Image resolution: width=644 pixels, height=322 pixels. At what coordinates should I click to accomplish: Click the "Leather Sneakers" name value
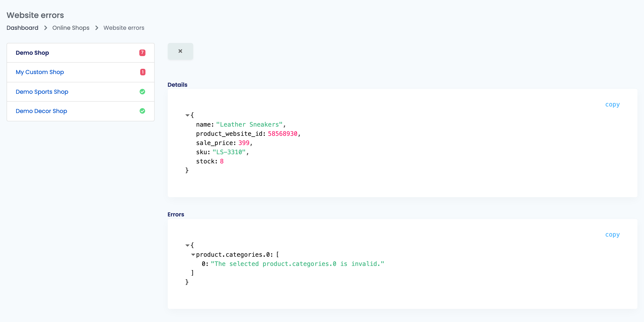(x=249, y=124)
